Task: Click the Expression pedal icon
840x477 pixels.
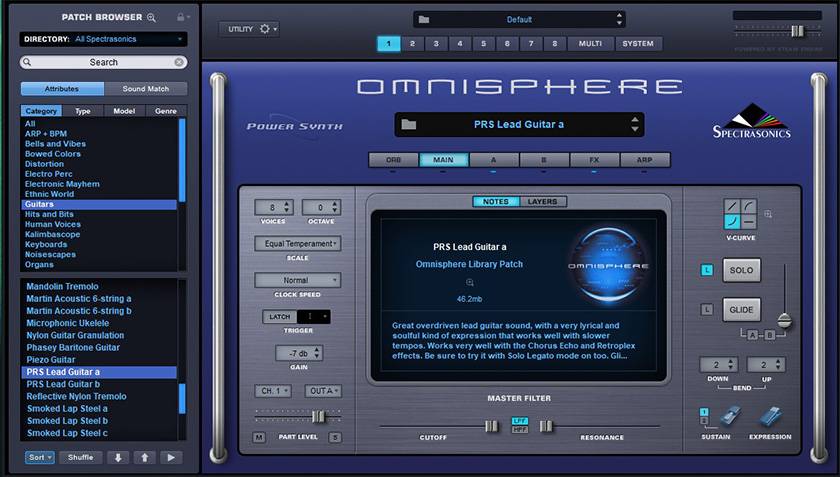Action: (770, 418)
